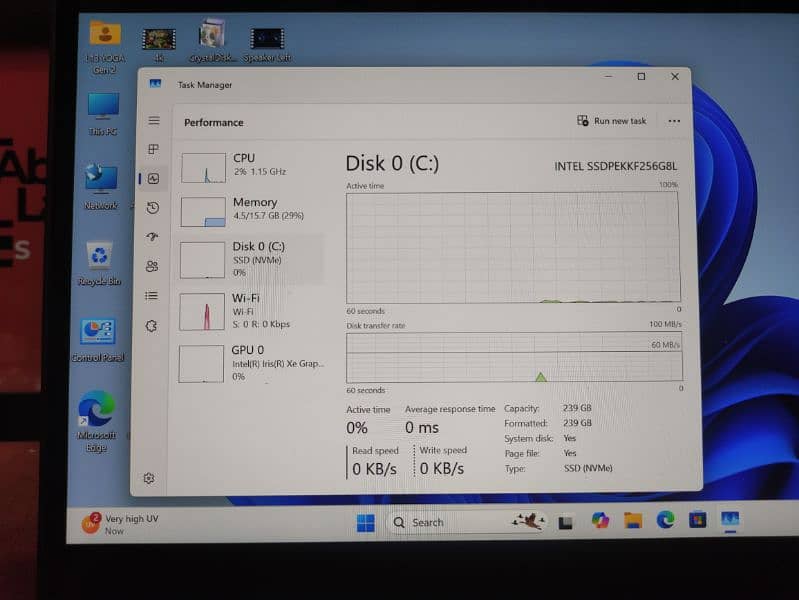Click the disk Active time graph
The height and width of the screenshot is (600, 799).
tap(513, 248)
